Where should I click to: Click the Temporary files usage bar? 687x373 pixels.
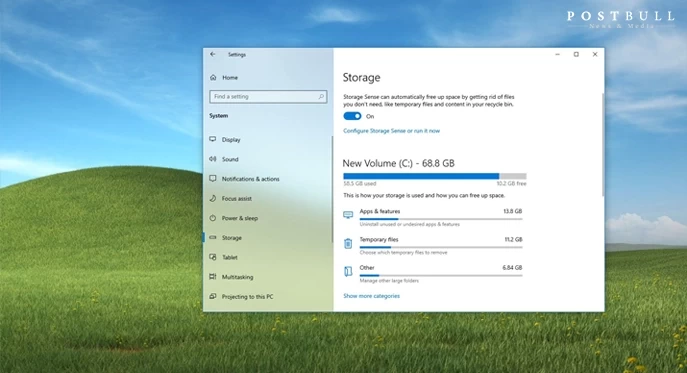[x=441, y=247]
